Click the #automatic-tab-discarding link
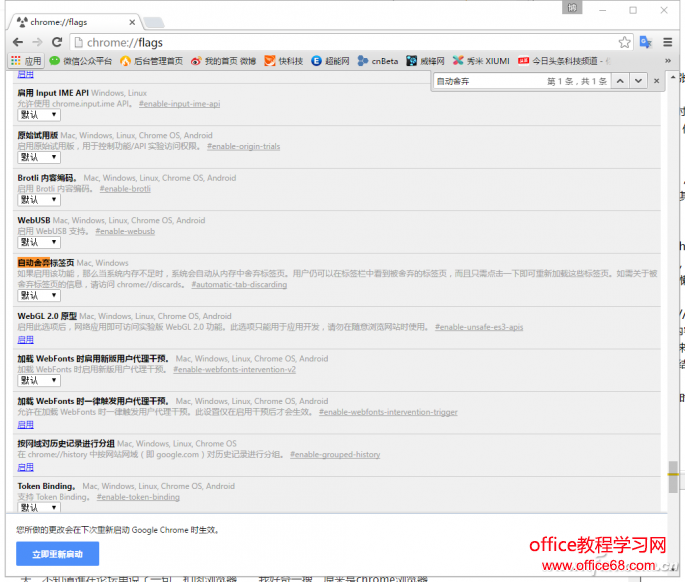This screenshot has height=582, width=685. [239, 284]
